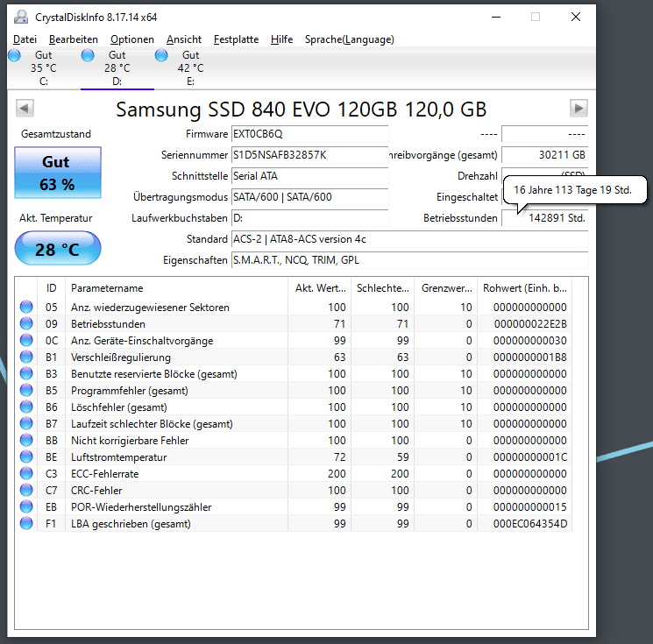Click the Schnittstelle field Serial ATA
This screenshot has height=644, width=653.
309,176
